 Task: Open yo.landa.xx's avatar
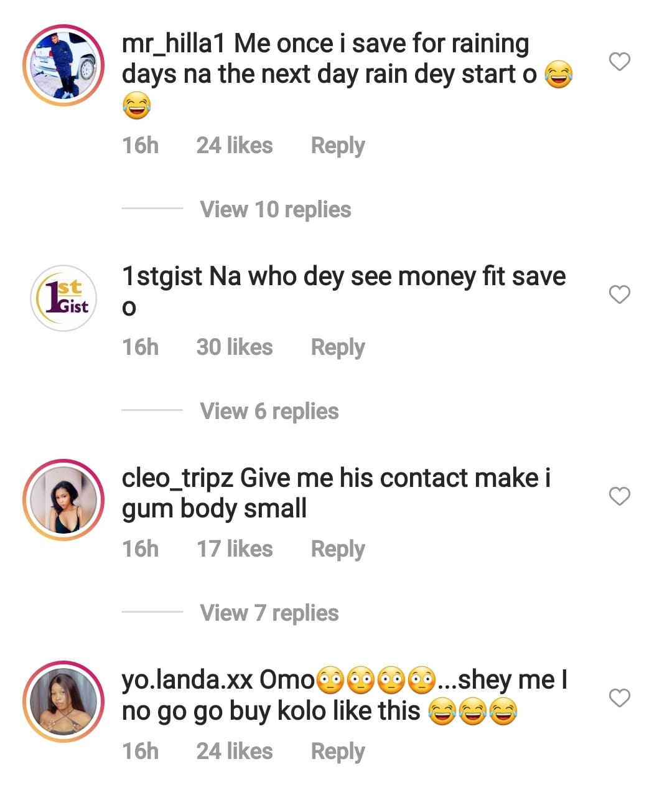[63, 702]
